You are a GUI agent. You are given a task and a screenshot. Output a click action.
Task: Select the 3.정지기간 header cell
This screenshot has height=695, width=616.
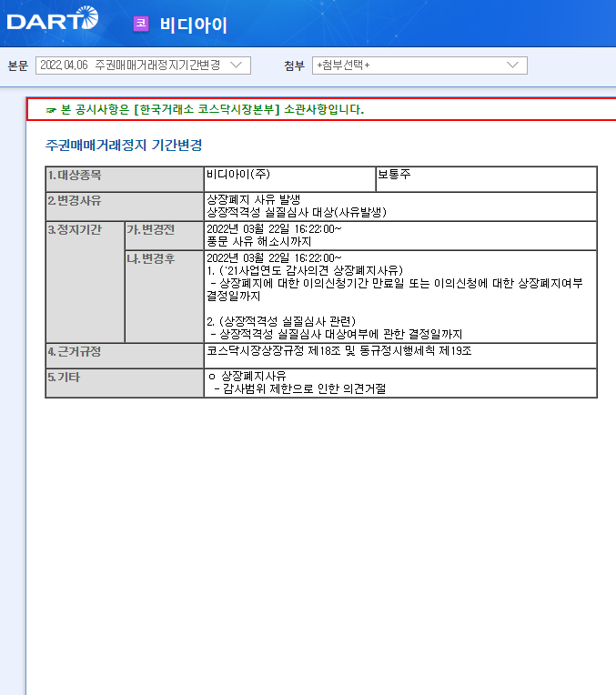86,282
